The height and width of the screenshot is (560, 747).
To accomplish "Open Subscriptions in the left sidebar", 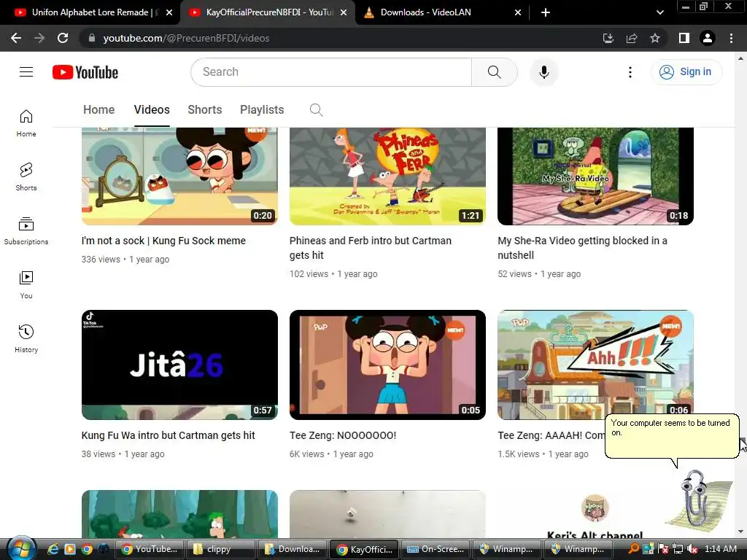I will point(26,231).
